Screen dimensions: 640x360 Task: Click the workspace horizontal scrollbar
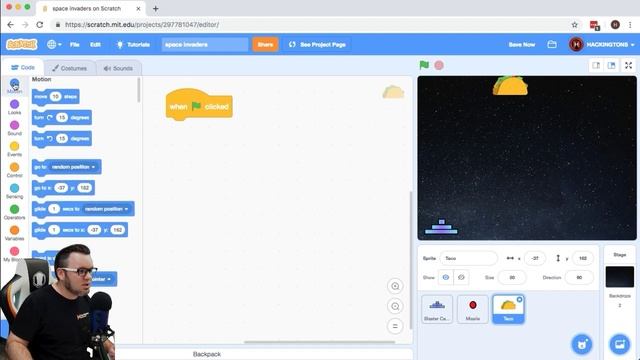point(320,342)
